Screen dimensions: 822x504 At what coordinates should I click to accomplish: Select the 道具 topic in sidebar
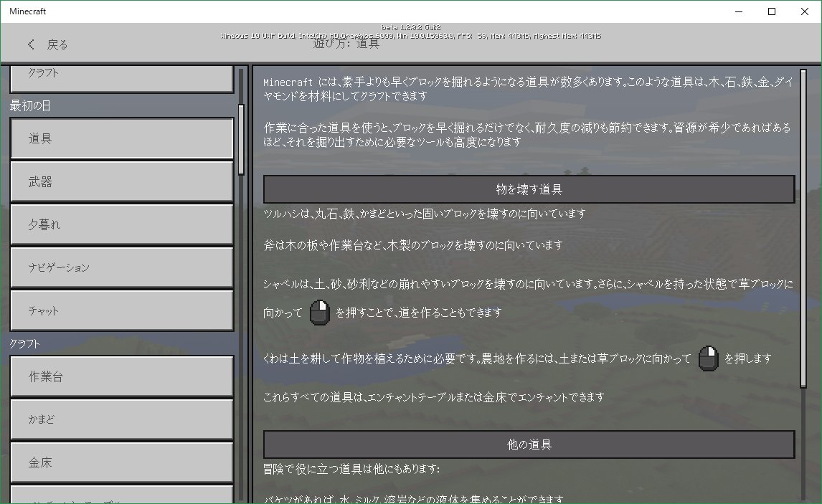pos(122,138)
